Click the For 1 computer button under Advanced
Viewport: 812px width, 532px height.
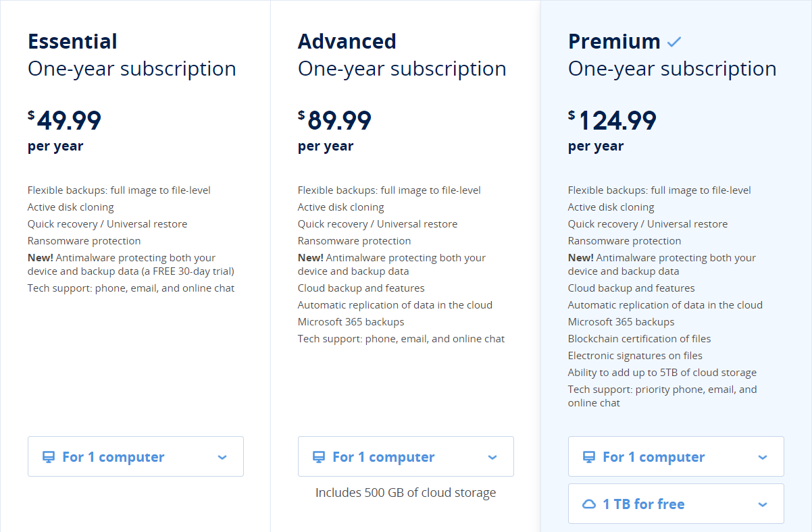tap(405, 456)
